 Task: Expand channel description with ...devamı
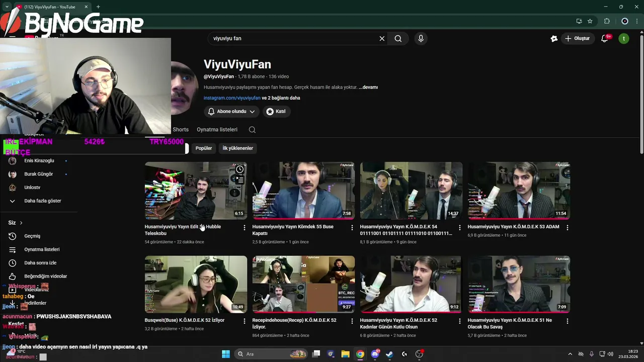(x=368, y=87)
